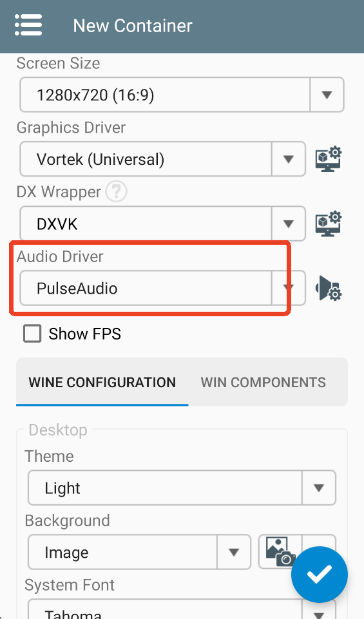The height and width of the screenshot is (619, 364).
Task: Open Audio Driver settings speaker icon
Action: click(329, 288)
